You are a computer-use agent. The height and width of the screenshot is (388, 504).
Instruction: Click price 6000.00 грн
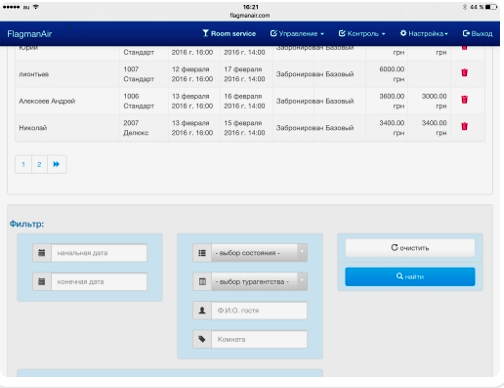392,74
